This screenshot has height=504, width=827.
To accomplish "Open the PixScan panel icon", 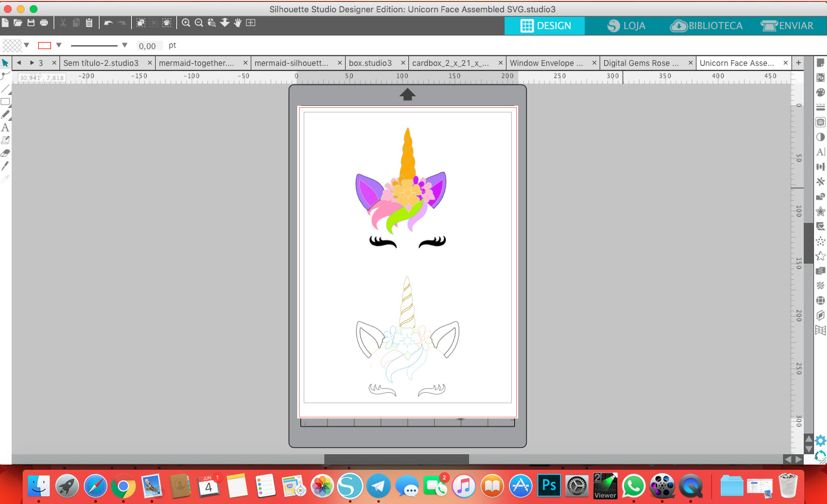I will (821, 78).
